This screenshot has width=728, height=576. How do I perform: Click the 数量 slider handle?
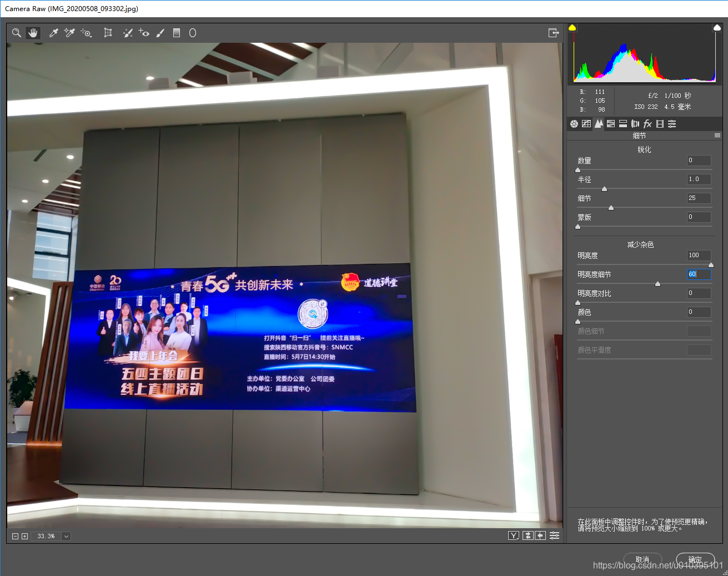click(578, 171)
